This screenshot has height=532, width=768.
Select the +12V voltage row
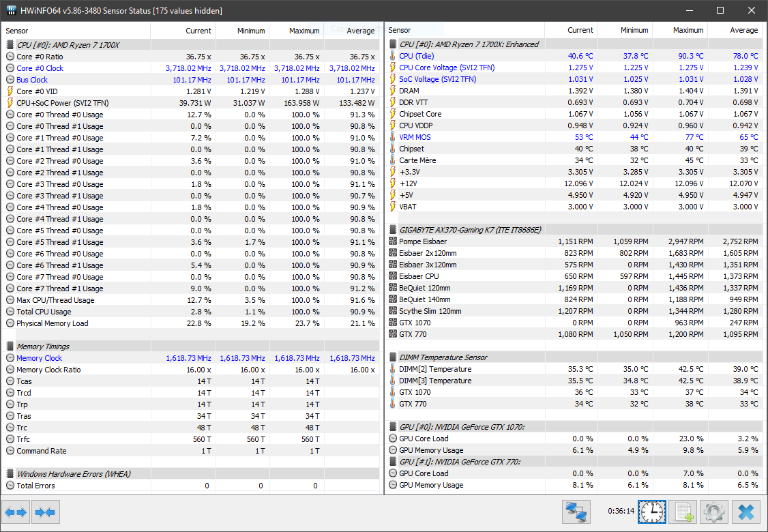click(574, 183)
